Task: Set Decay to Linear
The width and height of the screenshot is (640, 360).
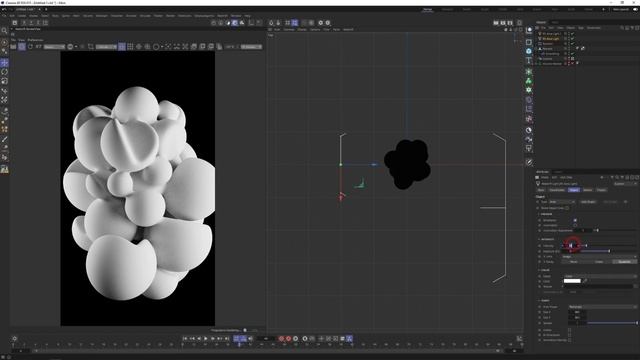Action: click(x=599, y=262)
